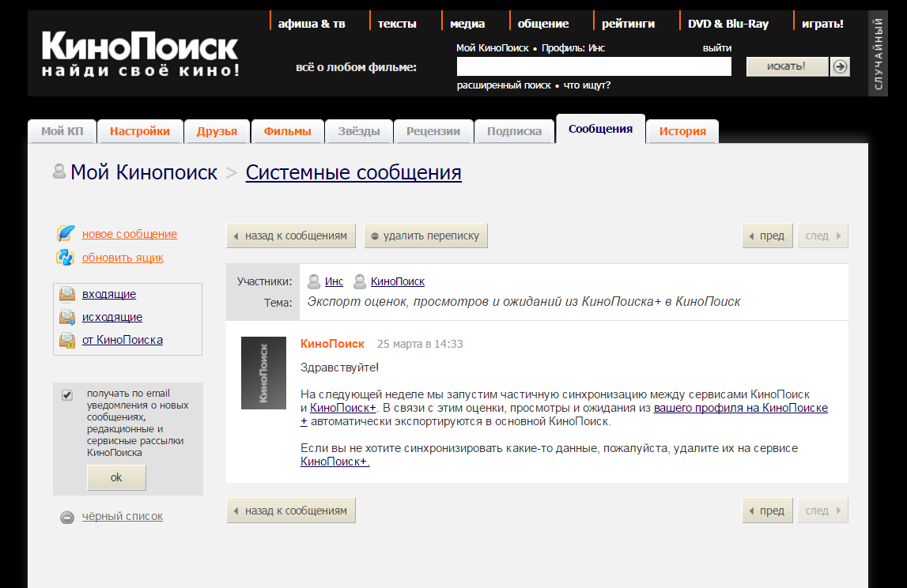Open the играть! menu

click(x=822, y=24)
